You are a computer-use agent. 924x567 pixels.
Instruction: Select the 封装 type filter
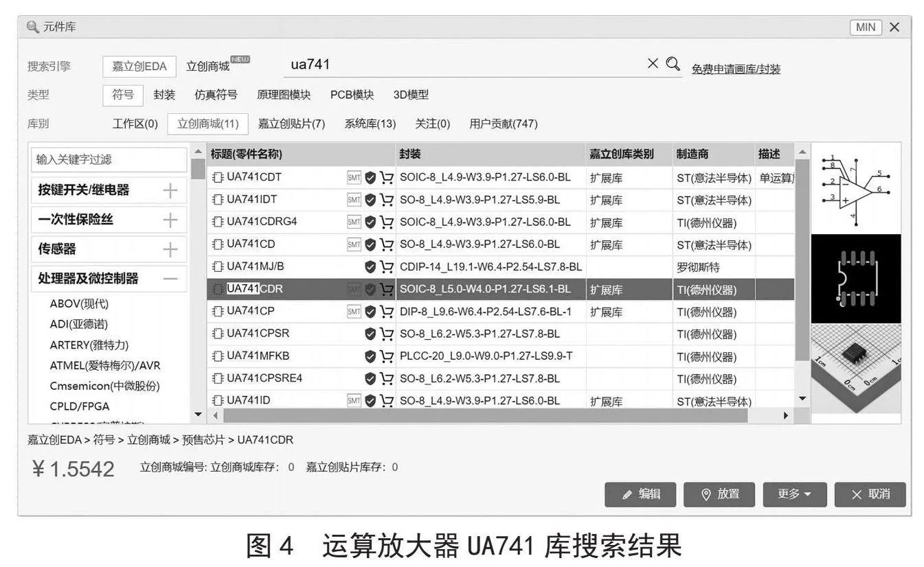(164, 95)
